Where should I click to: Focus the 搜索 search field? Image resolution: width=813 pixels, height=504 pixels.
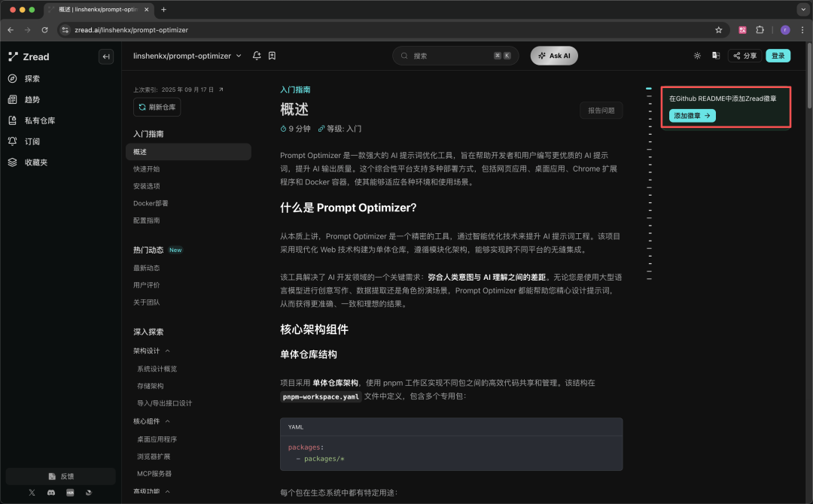click(455, 56)
